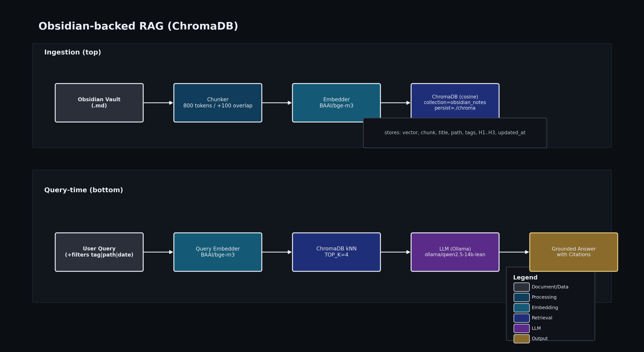Click the Output legend gold swatch
644x352 pixels.
[x=521, y=339]
